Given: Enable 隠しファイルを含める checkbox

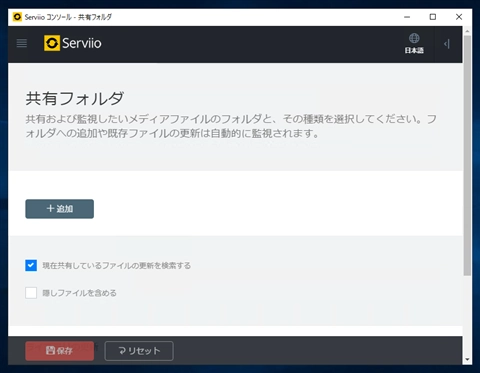Looking at the screenshot, I should pos(31,293).
